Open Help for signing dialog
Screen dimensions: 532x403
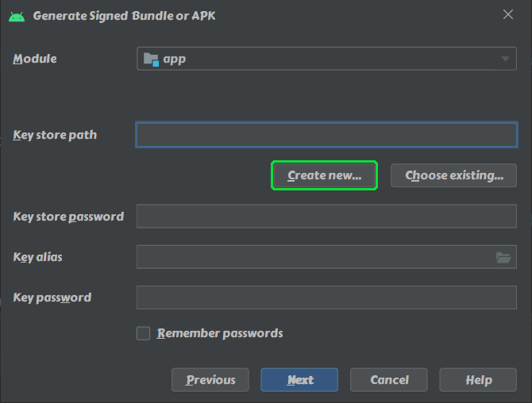pyautogui.click(x=478, y=380)
